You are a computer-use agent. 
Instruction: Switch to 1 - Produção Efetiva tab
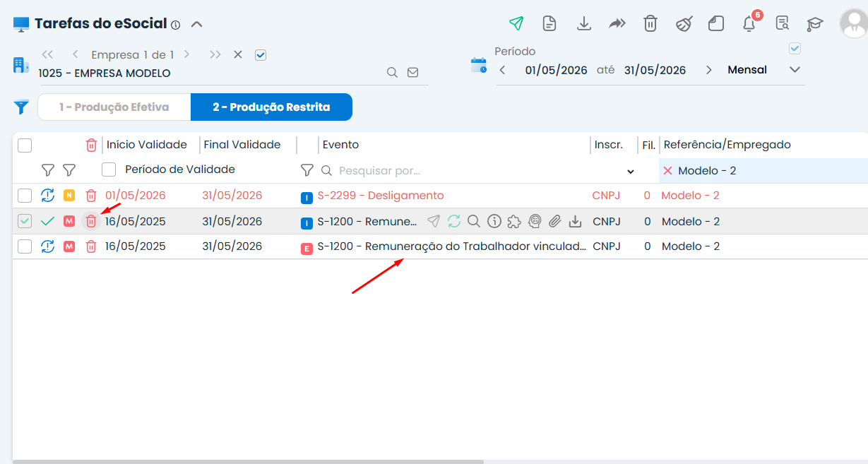coord(114,107)
